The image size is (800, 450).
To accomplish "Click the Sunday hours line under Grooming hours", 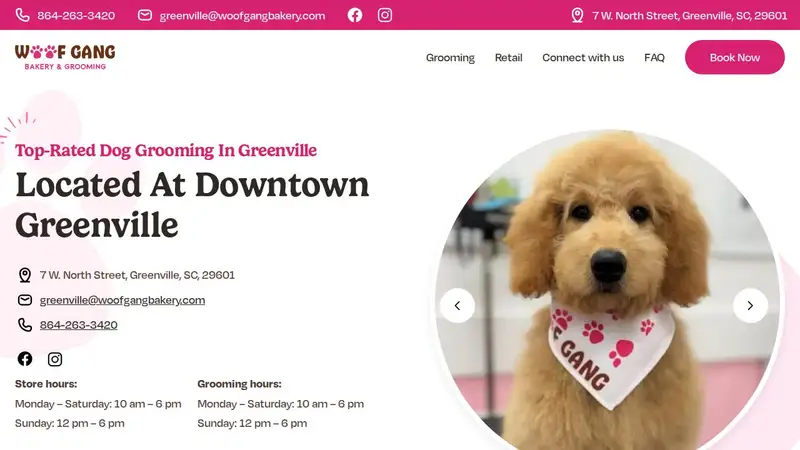I will [252, 423].
